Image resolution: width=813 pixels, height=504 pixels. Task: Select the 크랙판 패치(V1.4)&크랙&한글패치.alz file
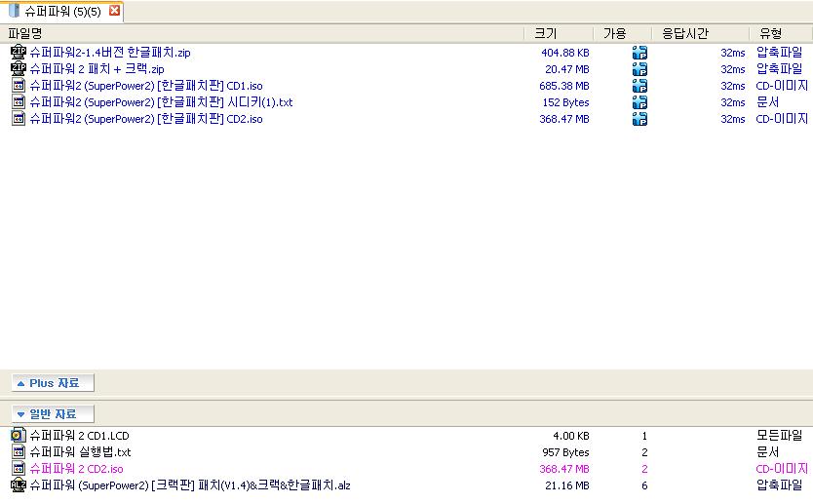click(x=190, y=485)
